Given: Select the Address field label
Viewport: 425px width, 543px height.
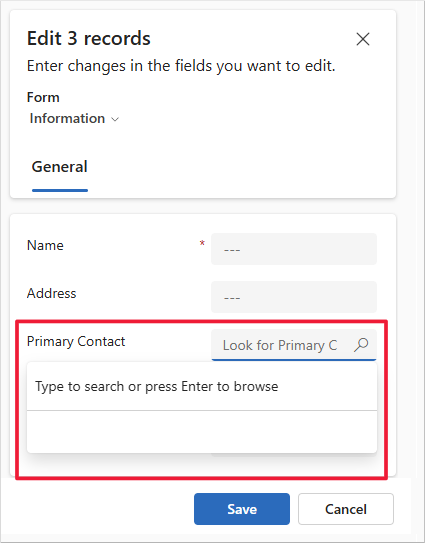Looking at the screenshot, I should tap(52, 293).
